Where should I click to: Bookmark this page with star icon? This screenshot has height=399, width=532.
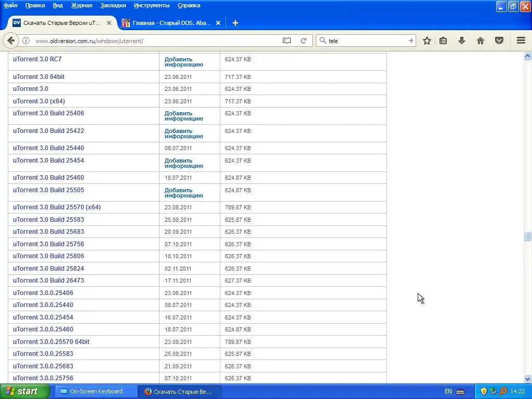[x=427, y=41]
